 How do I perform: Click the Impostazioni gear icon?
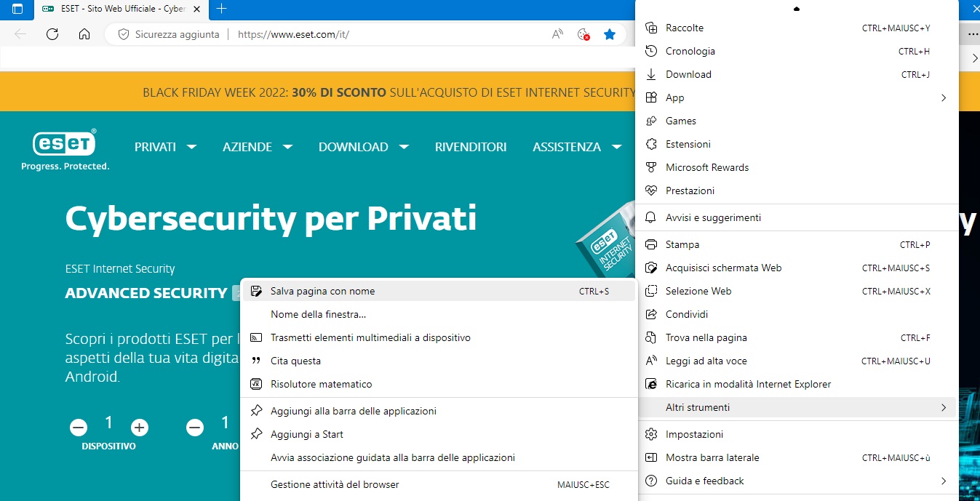point(652,434)
